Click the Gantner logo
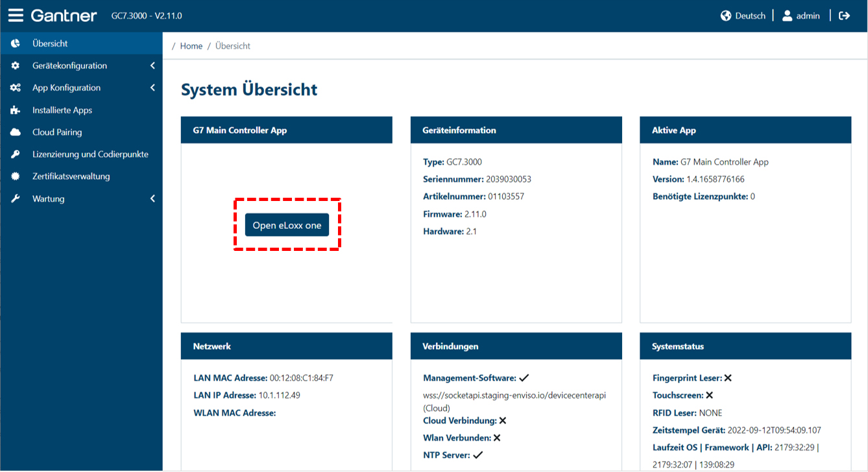Viewport: 868px width, 472px height. 64,16
